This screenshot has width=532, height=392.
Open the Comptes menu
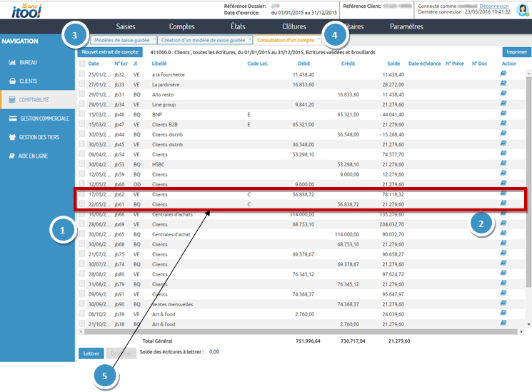point(181,26)
